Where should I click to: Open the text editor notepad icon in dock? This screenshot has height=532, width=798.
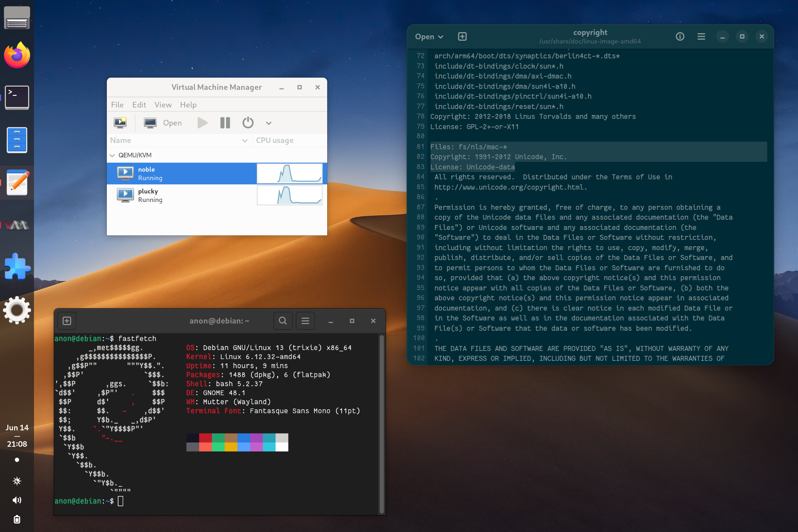(17, 183)
